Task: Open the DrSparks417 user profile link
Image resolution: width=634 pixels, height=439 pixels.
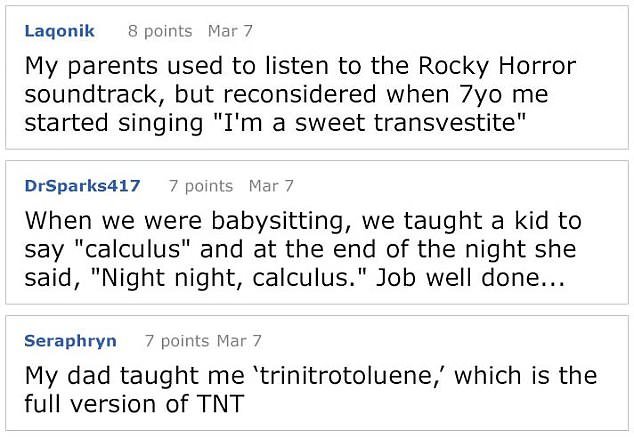Action: click(x=82, y=186)
